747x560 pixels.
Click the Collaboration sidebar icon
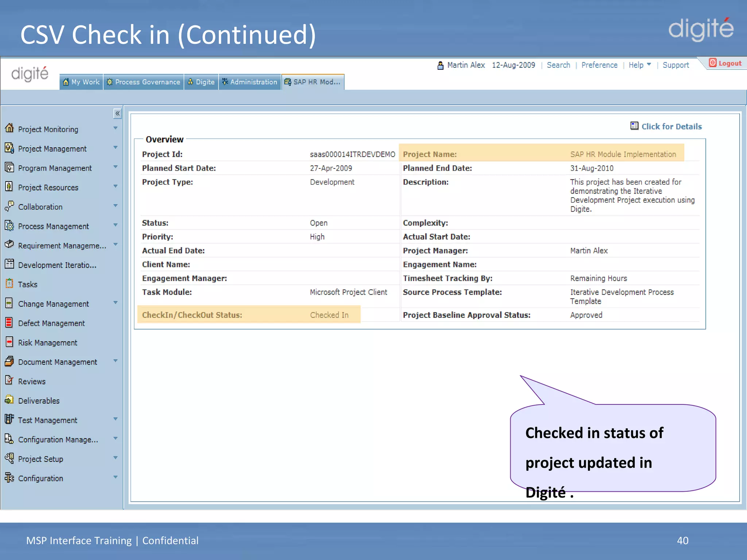click(x=9, y=206)
